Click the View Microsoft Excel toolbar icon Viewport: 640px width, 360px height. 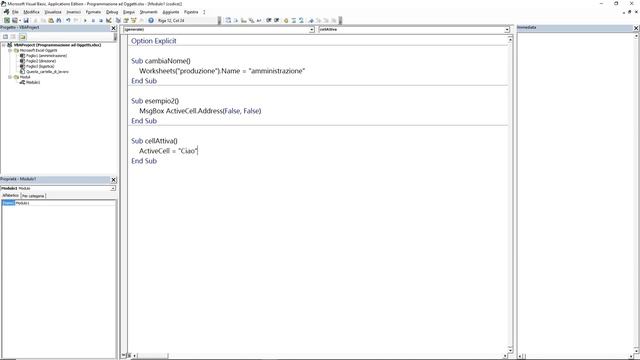(x=7, y=20)
